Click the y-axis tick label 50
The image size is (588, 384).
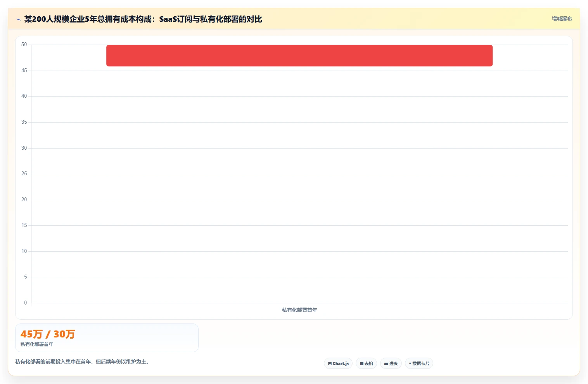click(24, 45)
